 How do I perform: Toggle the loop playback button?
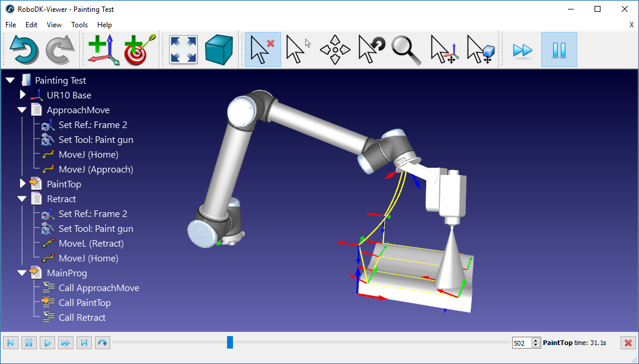point(102,343)
